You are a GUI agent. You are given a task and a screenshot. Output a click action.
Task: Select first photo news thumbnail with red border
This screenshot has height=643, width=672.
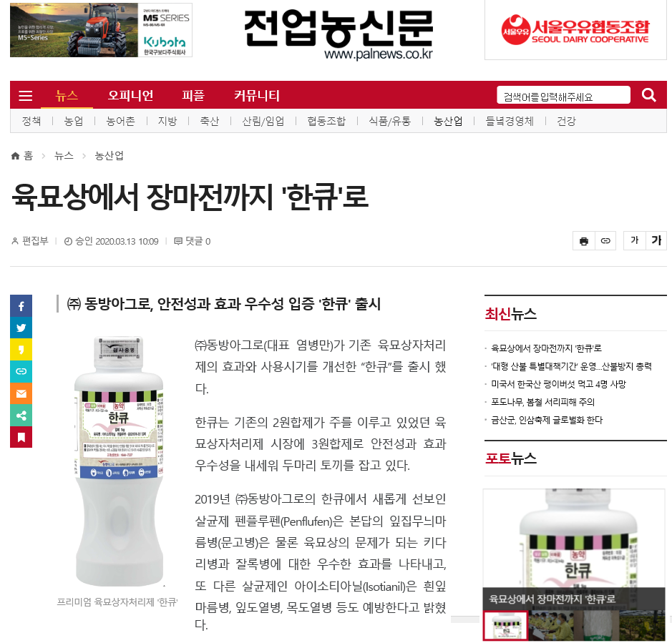(506, 626)
